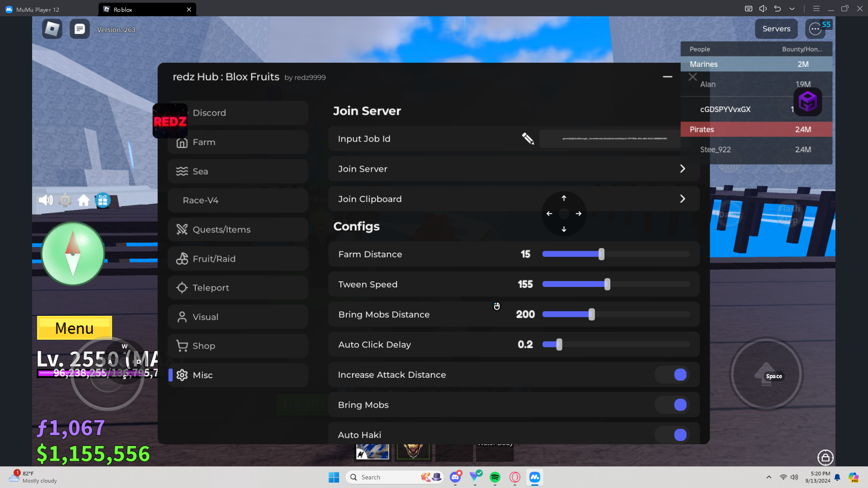Expand the MuMu title bar dropdown chevron
Viewport: 868px width, 488px height.
[792, 9]
